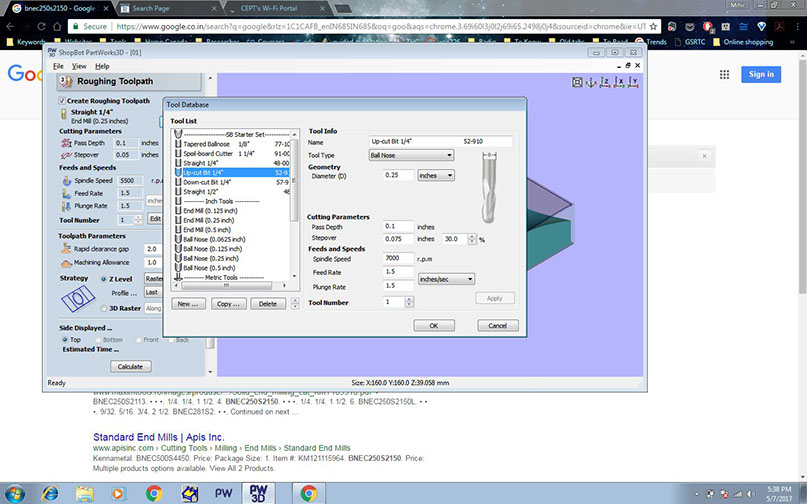Click the tool Name input field
This screenshot has height=504, width=807.
(441, 141)
